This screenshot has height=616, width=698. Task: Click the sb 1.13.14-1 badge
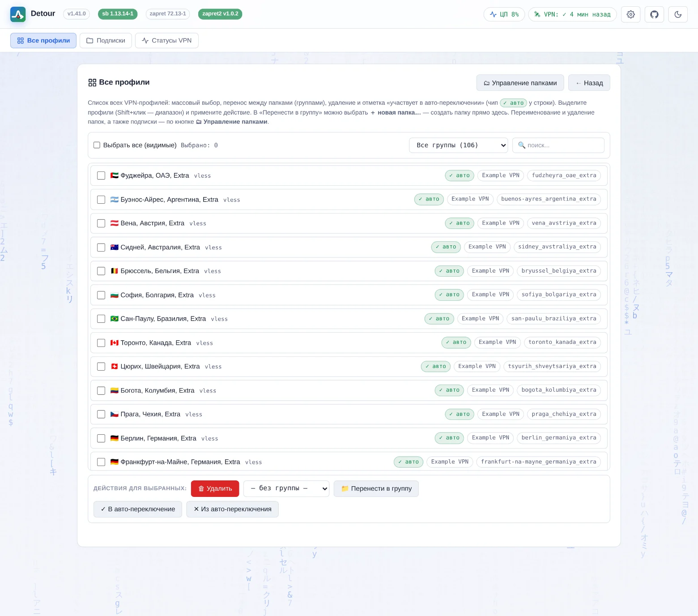coord(118,14)
